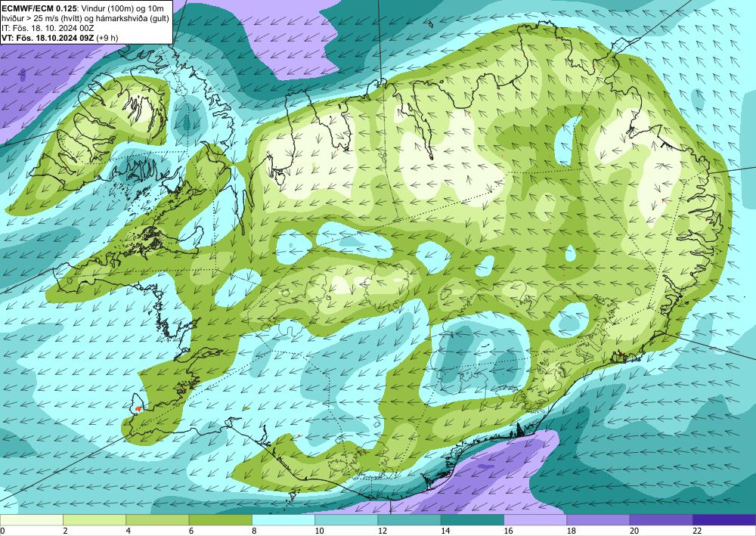Pick the 4–6 m/s green legend swatch
The height and width of the screenshot is (536, 756).
157,519
